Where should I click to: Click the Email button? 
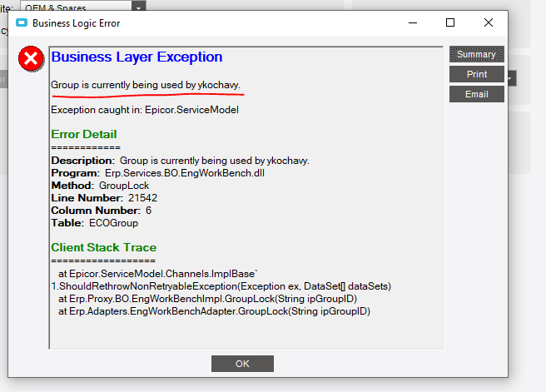(x=476, y=94)
